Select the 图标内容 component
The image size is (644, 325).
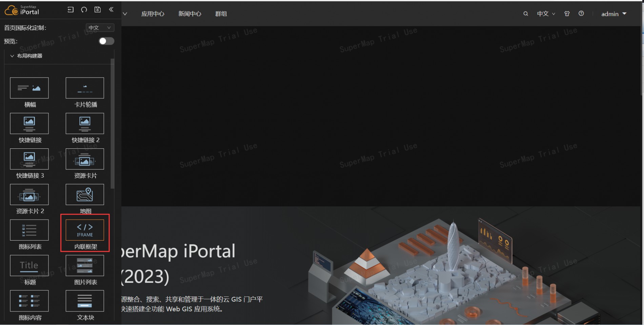(29, 306)
